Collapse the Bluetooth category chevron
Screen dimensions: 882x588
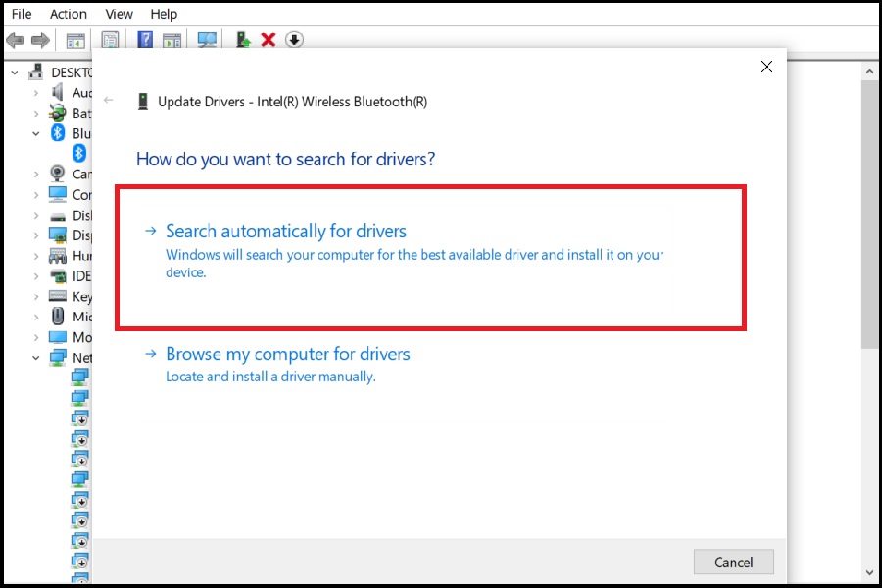(x=36, y=134)
